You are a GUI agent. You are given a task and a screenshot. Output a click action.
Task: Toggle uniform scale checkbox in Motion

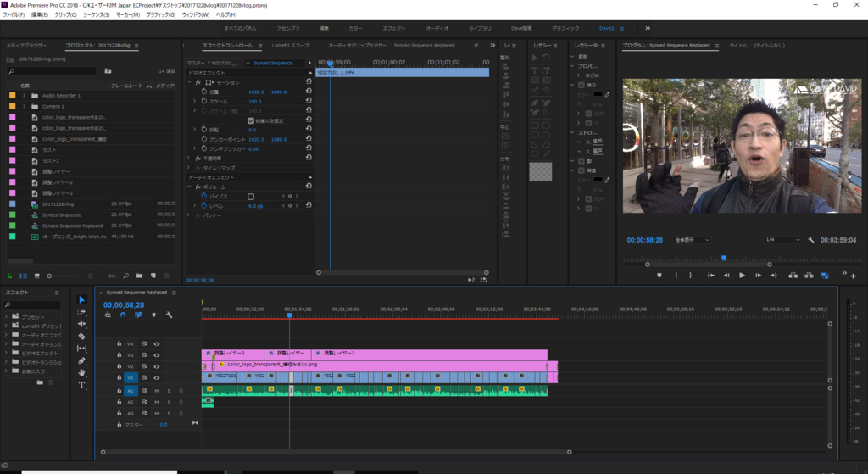pyautogui.click(x=251, y=120)
